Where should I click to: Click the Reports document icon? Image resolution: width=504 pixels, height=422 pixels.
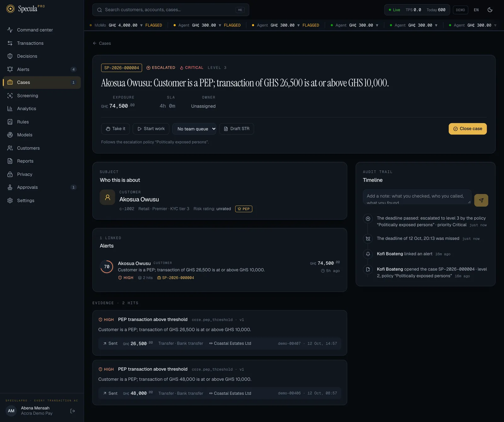point(10,161)
